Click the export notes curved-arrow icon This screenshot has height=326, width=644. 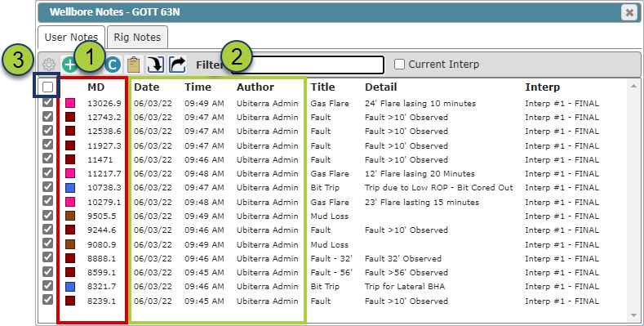pos(177,65)
